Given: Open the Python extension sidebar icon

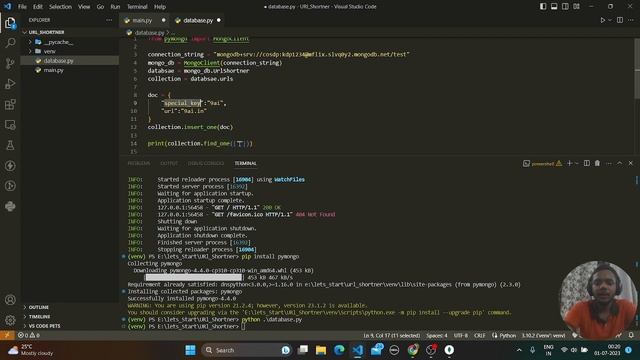Looking at the screenshot, I should tap(10, 206).
